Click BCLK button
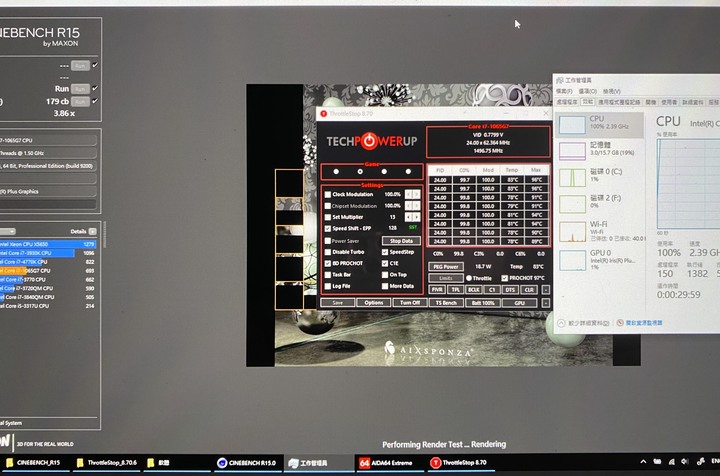 [x=473, y=290]
